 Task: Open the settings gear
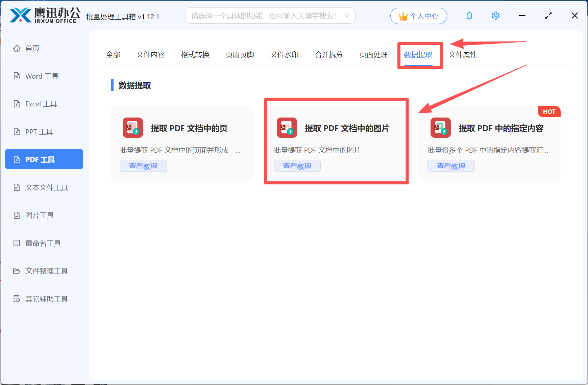point(495,16)
